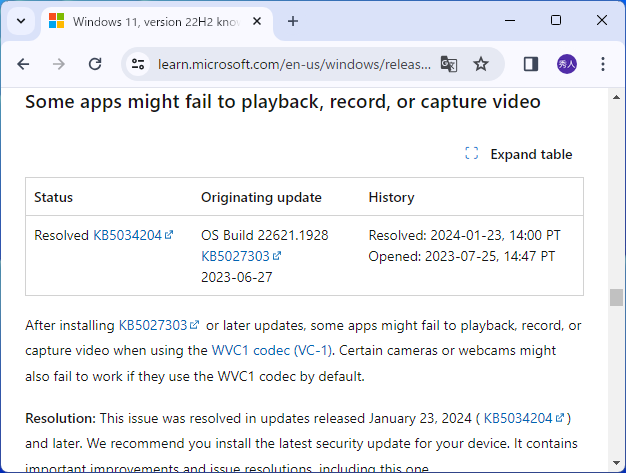
Task: Open the Chrome profile avatar
Action: pos(567,64)
